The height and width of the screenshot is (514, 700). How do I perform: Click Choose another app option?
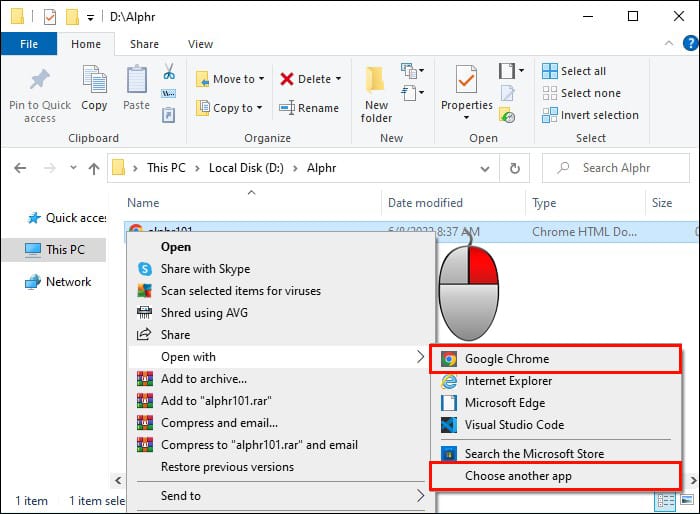pyautogui.click(x=518, y=476)
